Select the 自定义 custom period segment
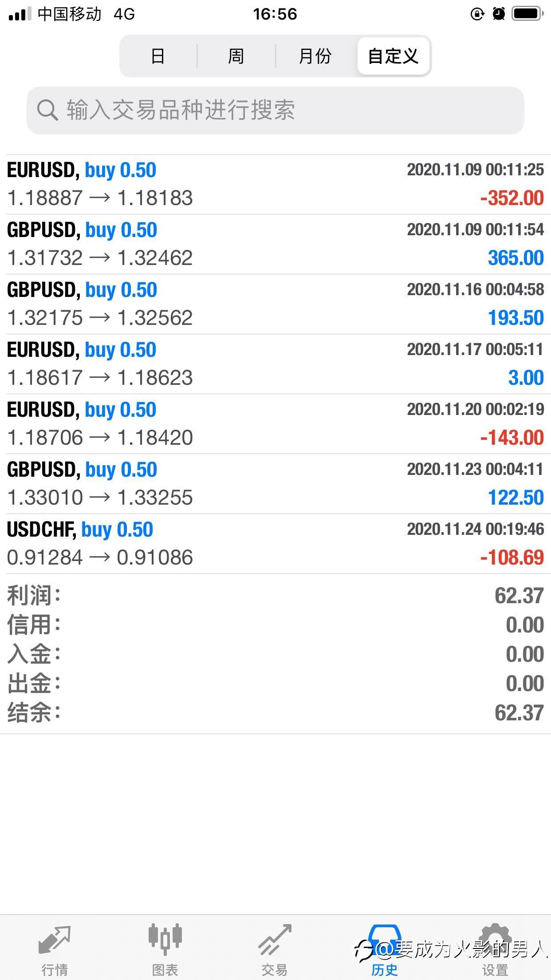The image size is (551, 980). point(394,56)
